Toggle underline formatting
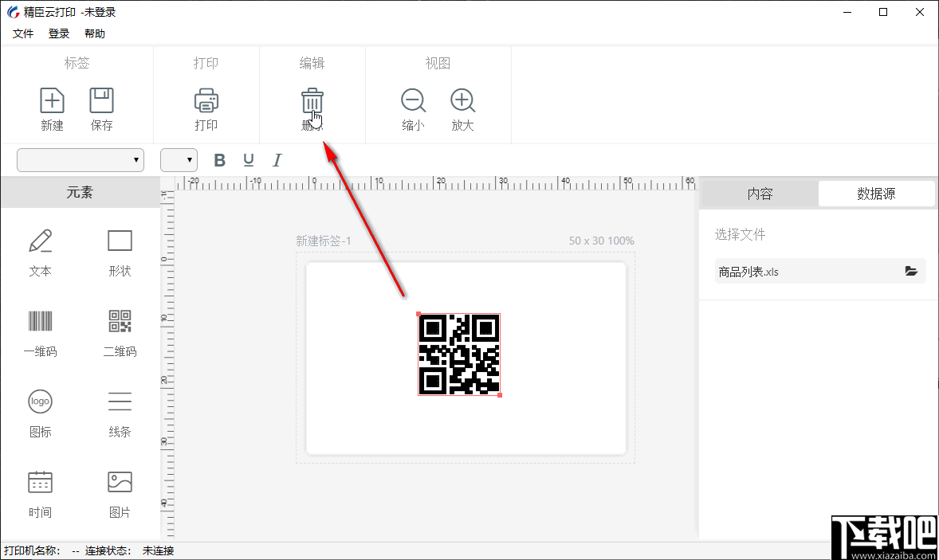The height and width of the screenshot is (560, 939). tap(248, 159)
